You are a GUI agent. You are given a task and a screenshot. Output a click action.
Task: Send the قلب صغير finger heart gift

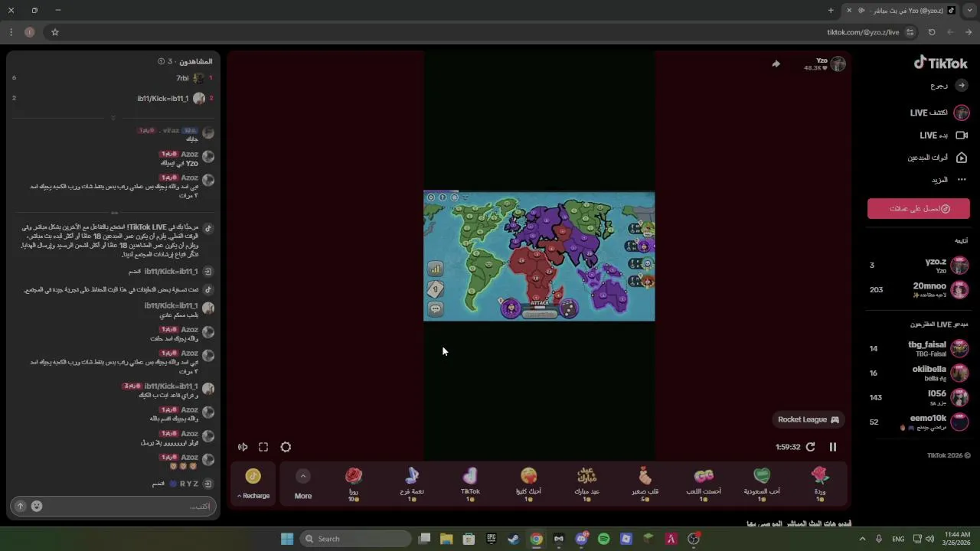645,484
